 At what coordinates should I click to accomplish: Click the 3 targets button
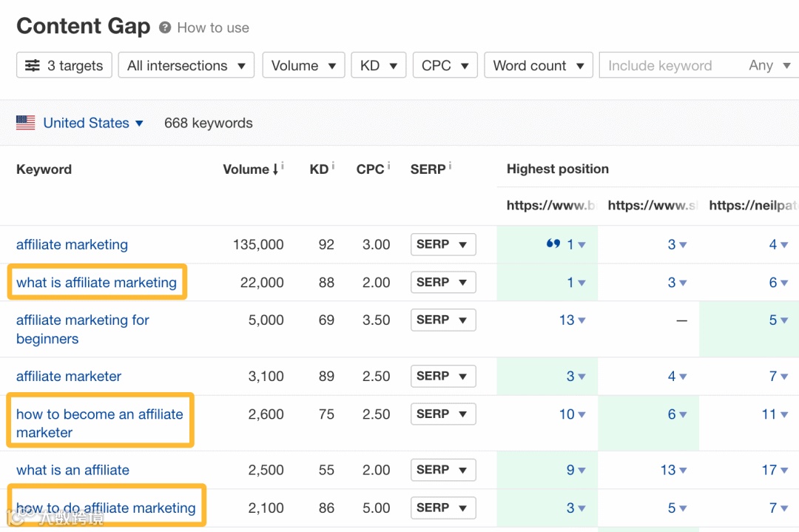coord(64,66)
